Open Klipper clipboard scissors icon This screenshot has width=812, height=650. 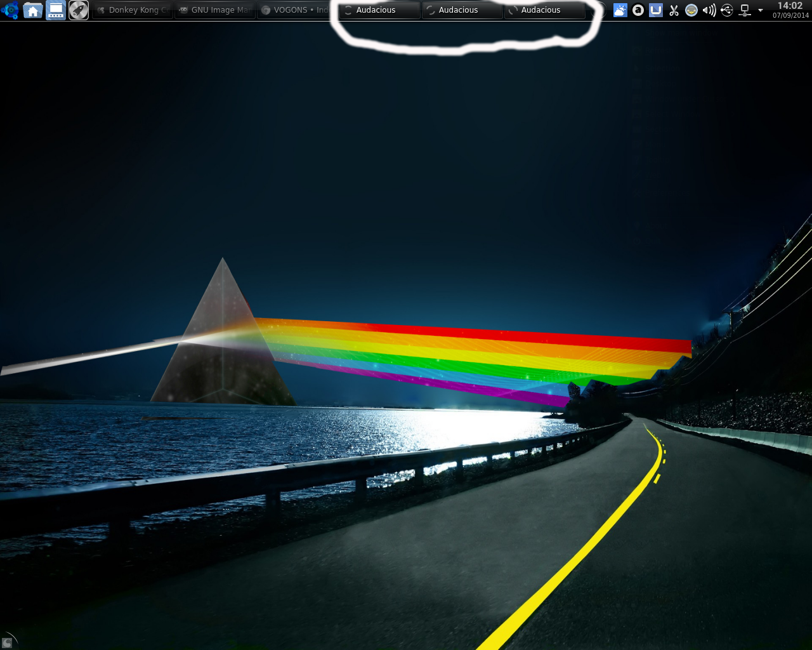coord(674,10)
